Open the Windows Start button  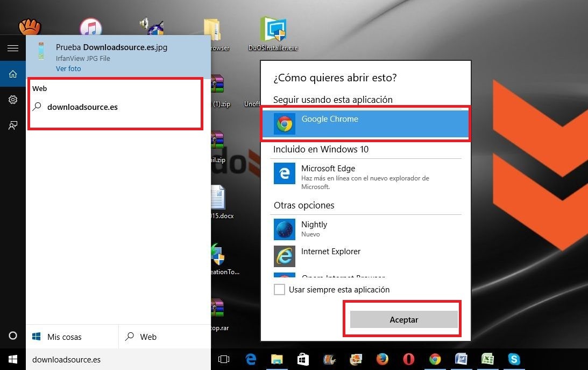click(13, 359)
